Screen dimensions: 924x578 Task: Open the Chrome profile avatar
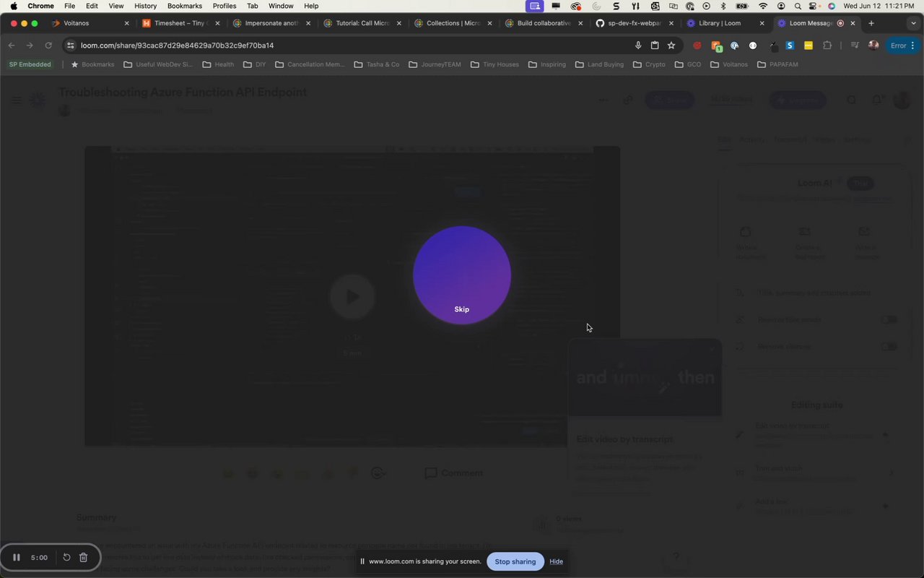click(873, 46)
